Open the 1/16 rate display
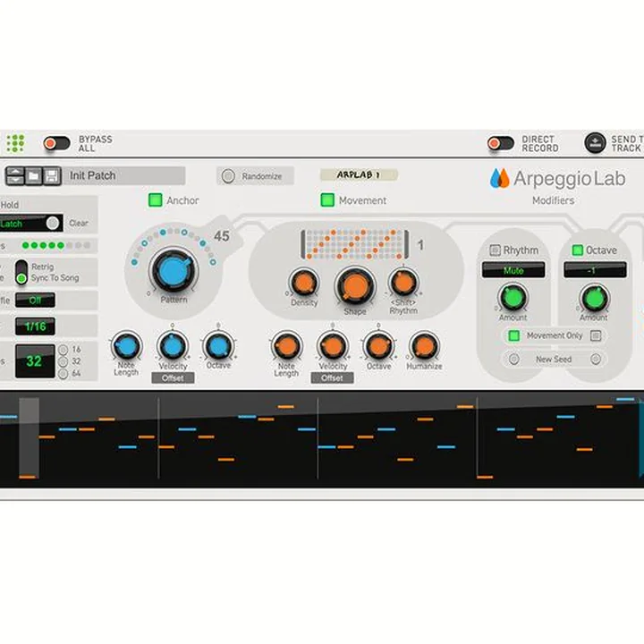The image size is (644, 644). (35, 326)
